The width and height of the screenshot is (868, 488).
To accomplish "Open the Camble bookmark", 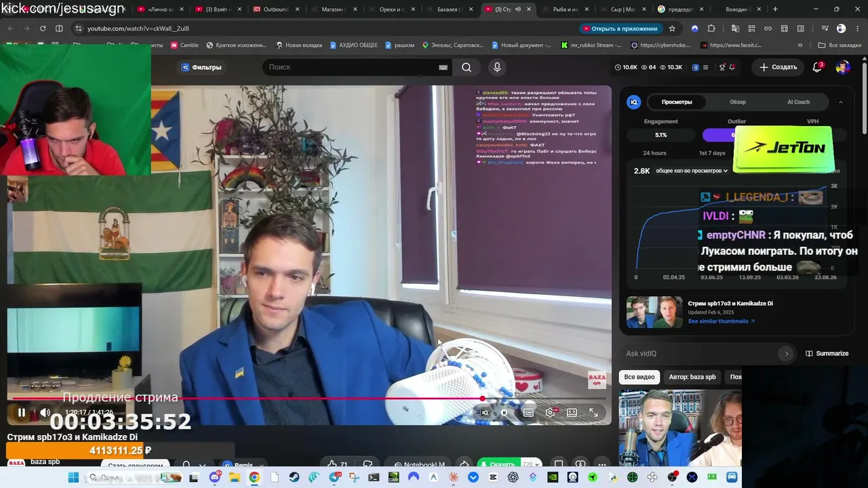I will 184,45.
